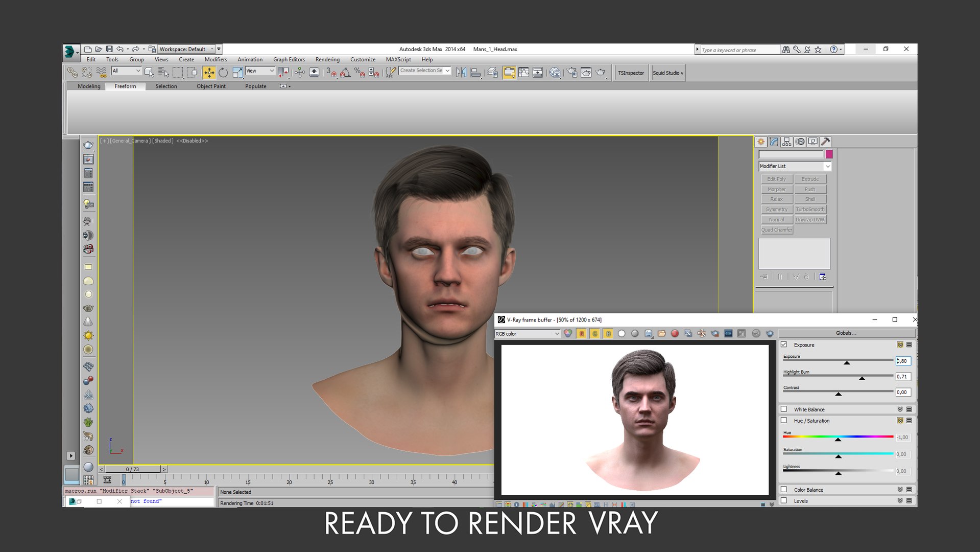Select the Select and Link chain icon

(x=73, y=73)
